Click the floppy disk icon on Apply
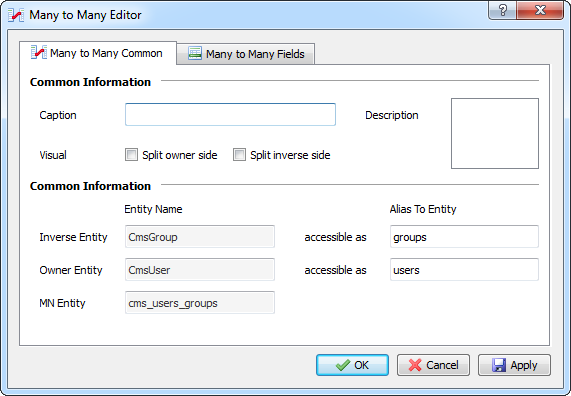Viewport: 571px width, 396px height. pos(499,365)
